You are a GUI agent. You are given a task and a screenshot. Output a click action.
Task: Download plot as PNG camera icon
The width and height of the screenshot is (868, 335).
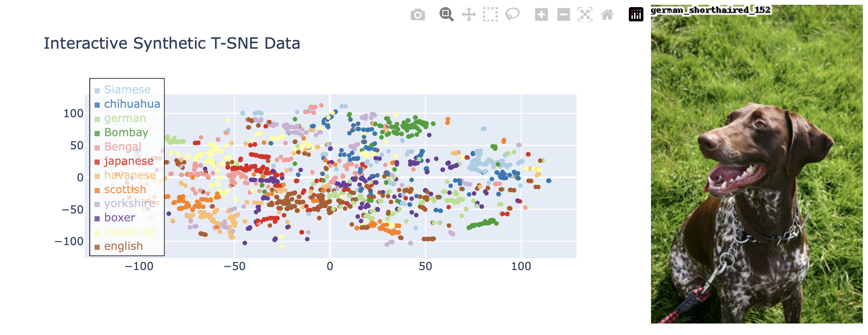417,15
